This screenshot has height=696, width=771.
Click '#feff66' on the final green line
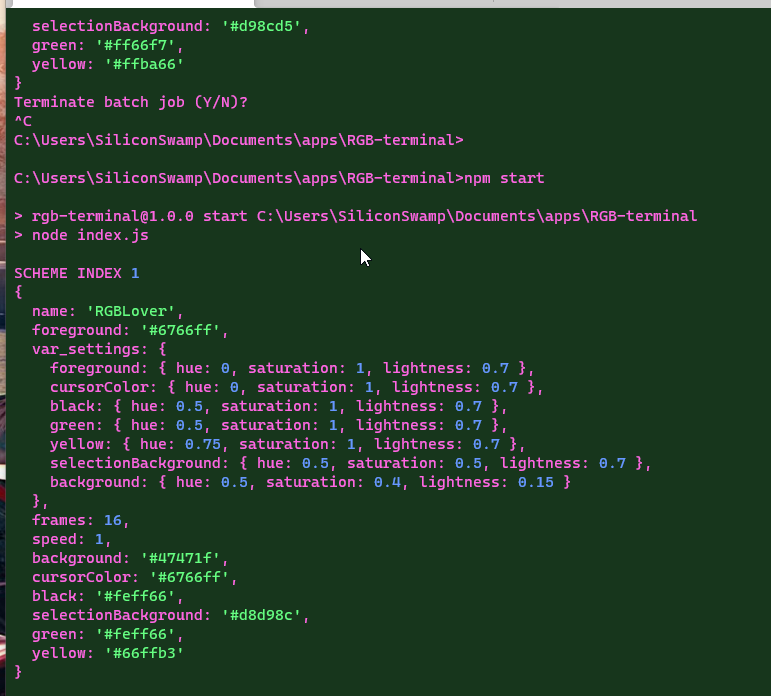135,635
